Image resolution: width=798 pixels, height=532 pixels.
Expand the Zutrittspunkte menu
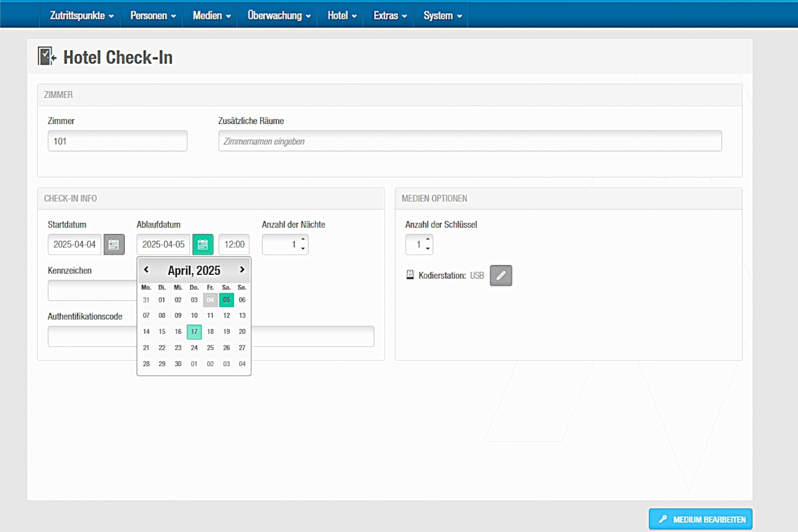(x=81, y=16)
